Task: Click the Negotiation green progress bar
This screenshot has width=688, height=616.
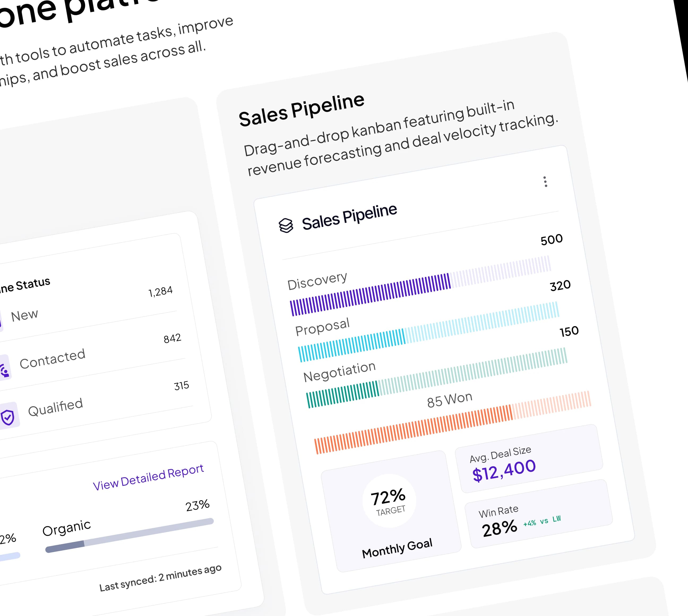Action: pos(437,378)
